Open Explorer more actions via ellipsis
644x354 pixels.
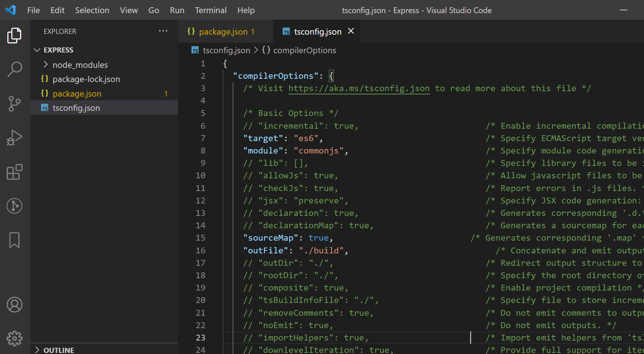(x=163, y=31)
